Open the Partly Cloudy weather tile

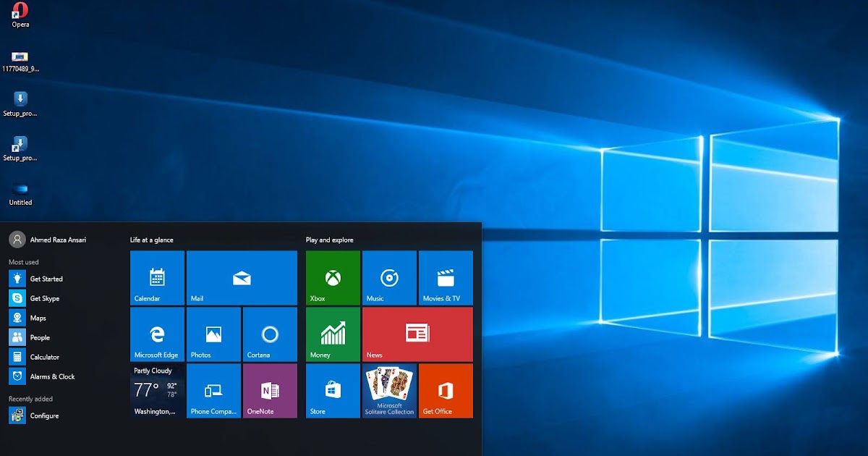click(157, 391)
